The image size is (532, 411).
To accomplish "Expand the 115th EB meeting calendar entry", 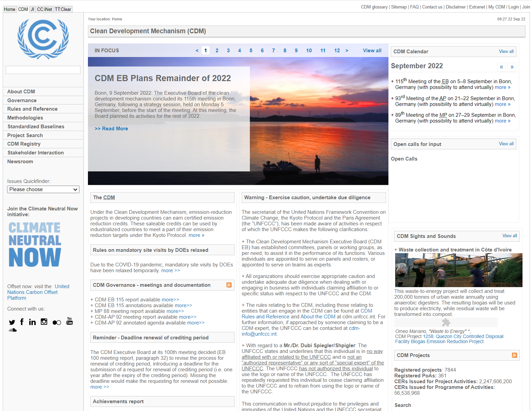I will (x=392, y=81).
